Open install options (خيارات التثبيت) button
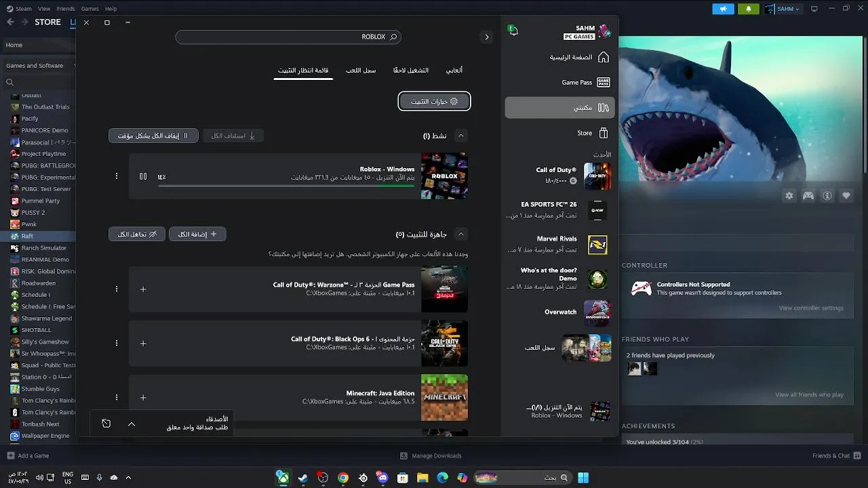868x488 pixels. tap(434, 102)
